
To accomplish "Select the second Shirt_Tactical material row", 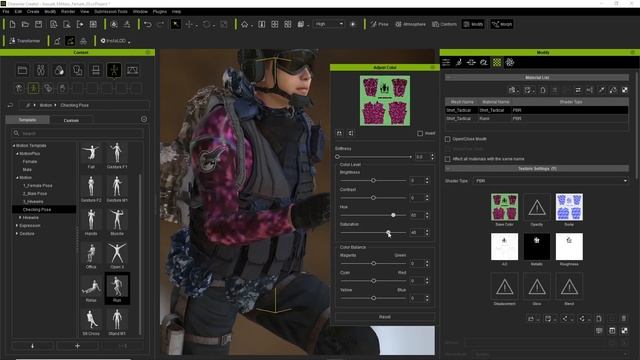I will click(x=536, y=119).
